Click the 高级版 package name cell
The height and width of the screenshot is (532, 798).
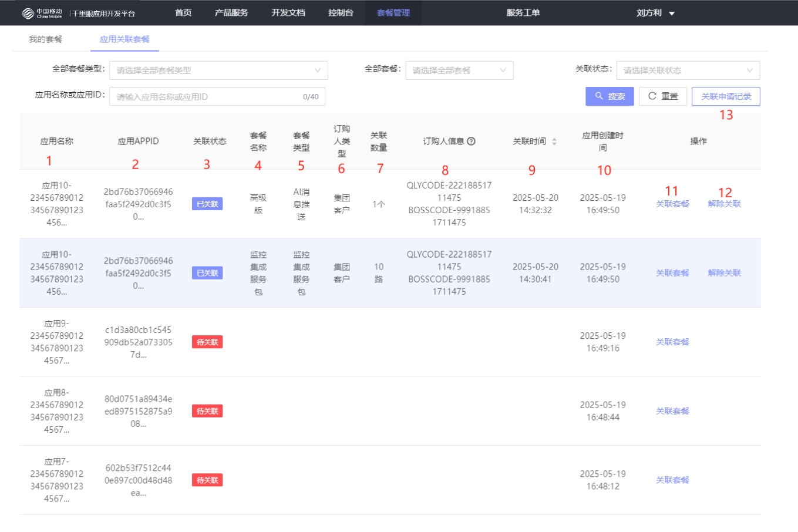258,204
